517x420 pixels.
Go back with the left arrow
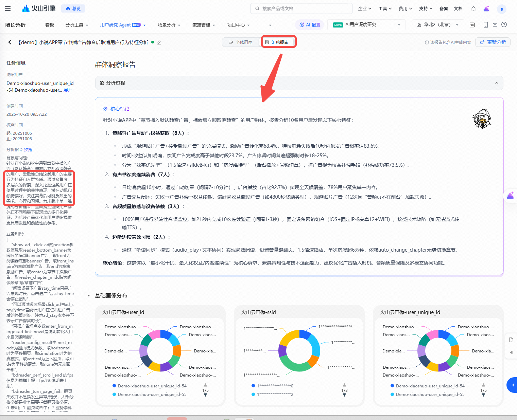point(10,42)
